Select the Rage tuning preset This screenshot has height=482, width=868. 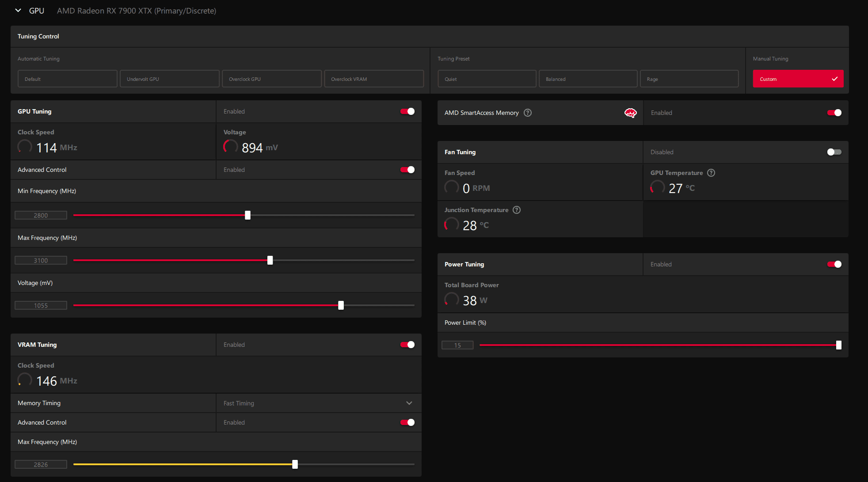point(689,79)
